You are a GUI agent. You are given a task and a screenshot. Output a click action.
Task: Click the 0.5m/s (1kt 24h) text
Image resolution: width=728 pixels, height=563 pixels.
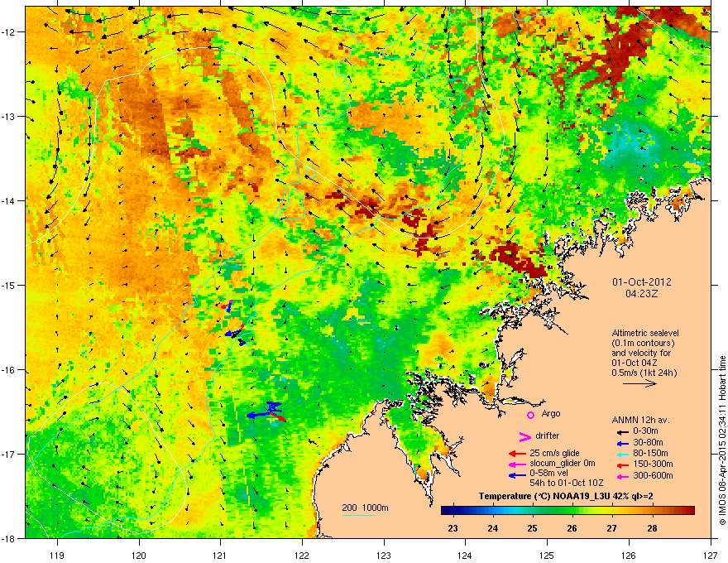[x=644, y=373]
